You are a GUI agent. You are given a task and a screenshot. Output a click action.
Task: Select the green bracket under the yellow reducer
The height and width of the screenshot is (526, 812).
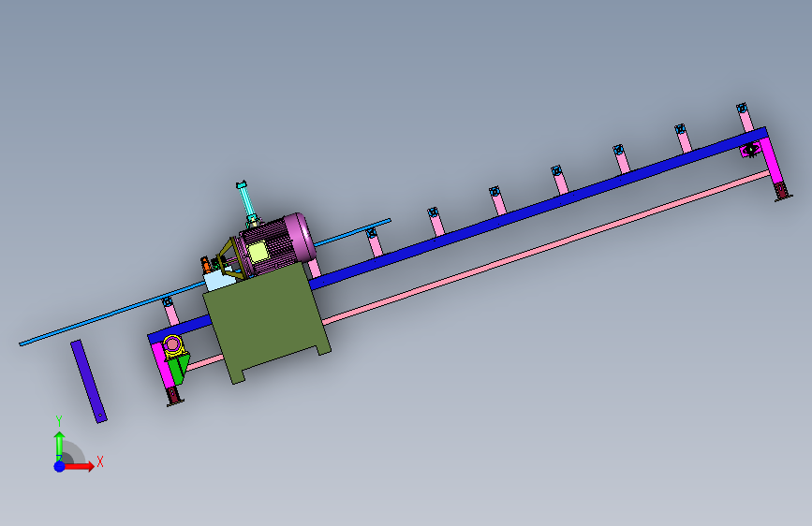(x=178, y=368)
